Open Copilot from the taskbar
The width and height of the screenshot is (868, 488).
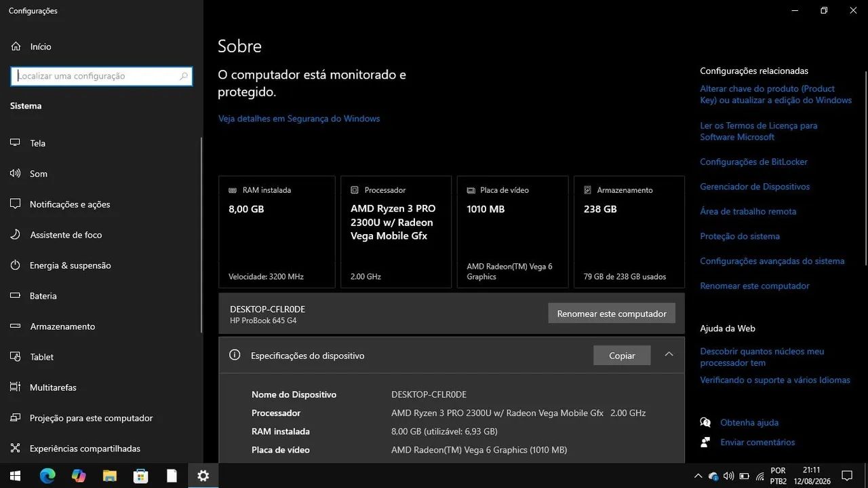79,476
